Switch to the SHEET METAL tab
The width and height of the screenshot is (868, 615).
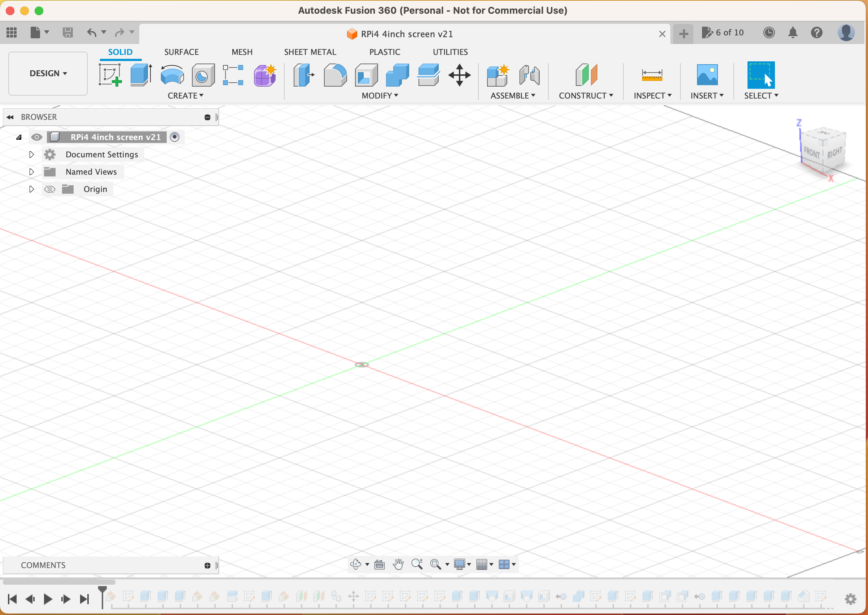point(310,52)
